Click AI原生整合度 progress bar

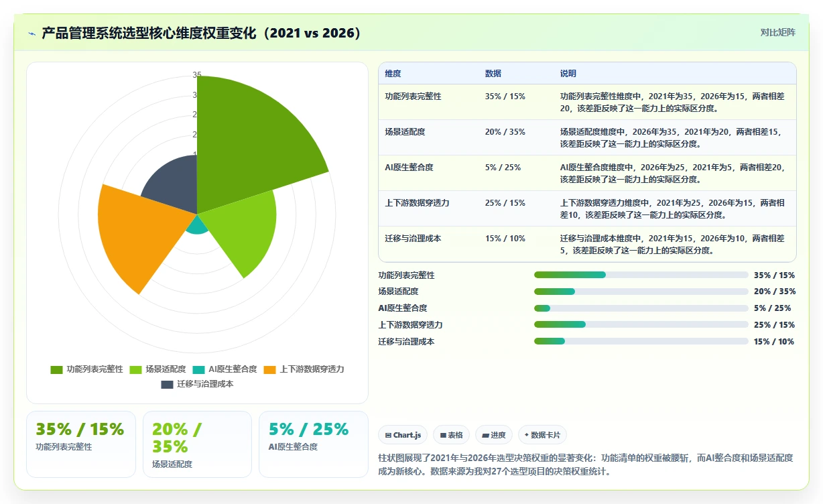[x=641, y=308]
